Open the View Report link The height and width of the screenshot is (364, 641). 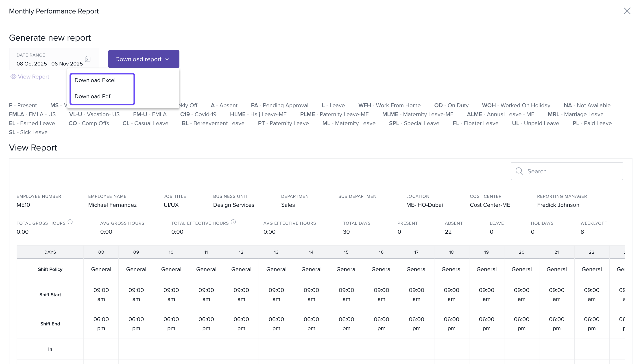[x=33, y=76]
